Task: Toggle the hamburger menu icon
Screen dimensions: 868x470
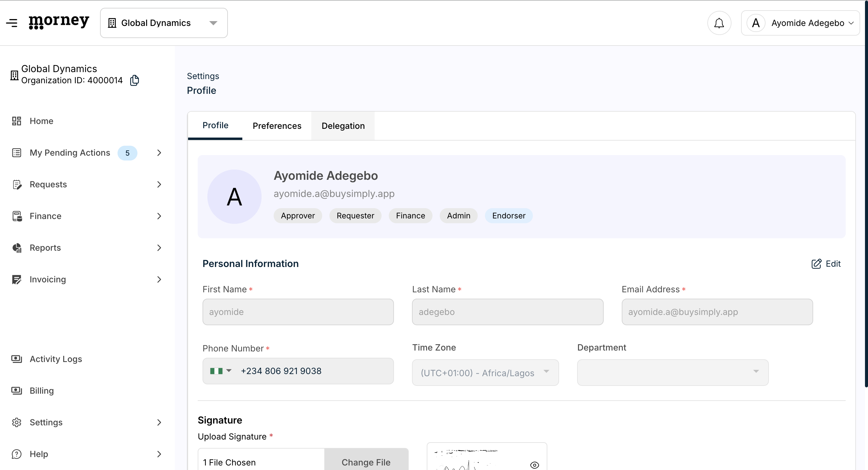Action: [x=12, y=23]
